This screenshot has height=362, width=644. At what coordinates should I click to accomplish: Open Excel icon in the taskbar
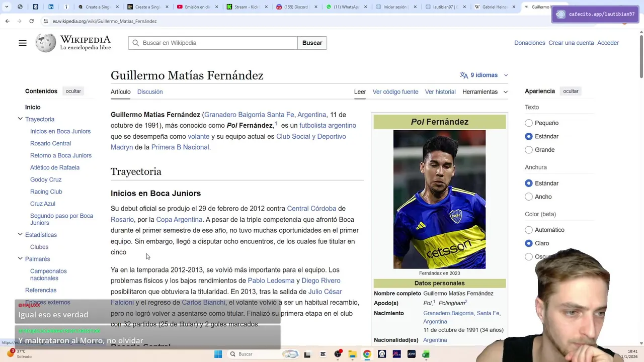(426, 354)
